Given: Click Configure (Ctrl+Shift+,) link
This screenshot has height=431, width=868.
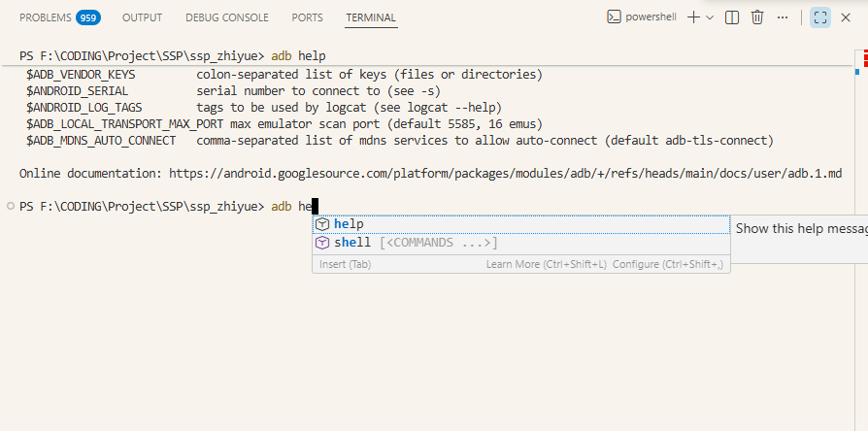Looking at the screenshot, I should 668,264.
